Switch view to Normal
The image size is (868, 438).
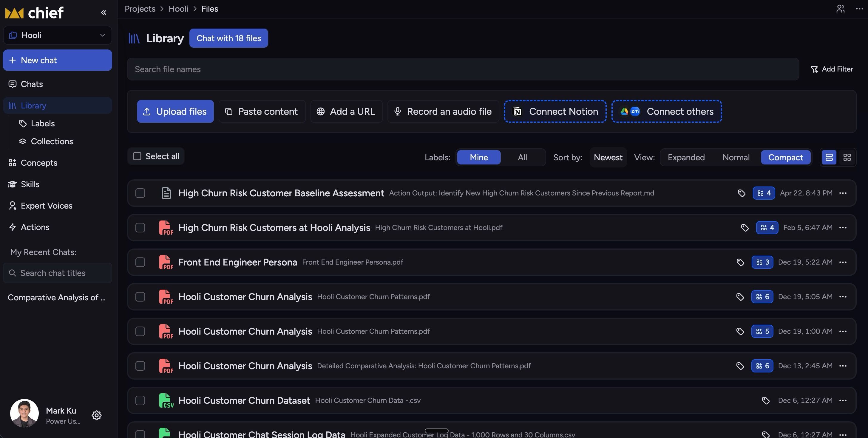pos(736,157)
